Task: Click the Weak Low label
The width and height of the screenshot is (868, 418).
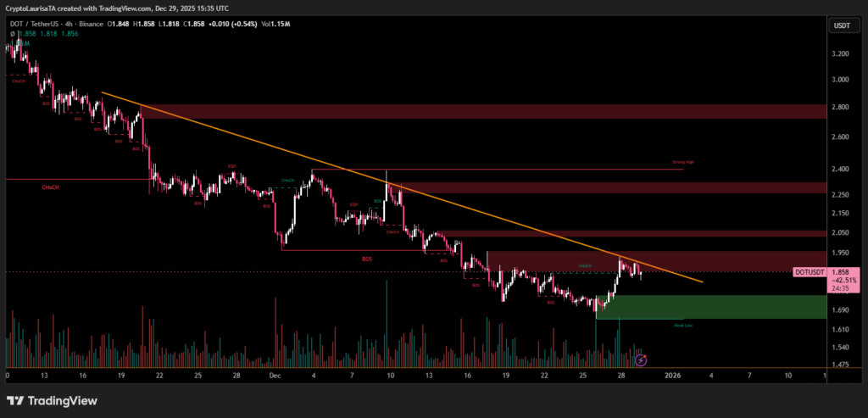Action: 682,325
